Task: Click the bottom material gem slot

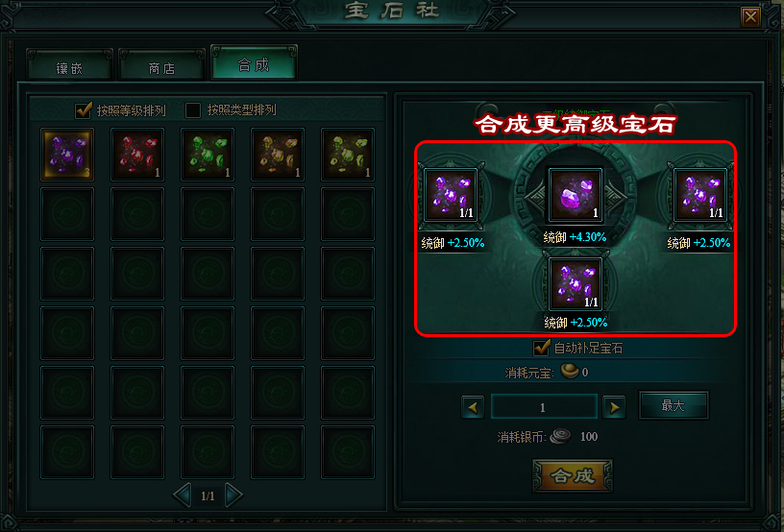Action: click(x=575, y=283)
